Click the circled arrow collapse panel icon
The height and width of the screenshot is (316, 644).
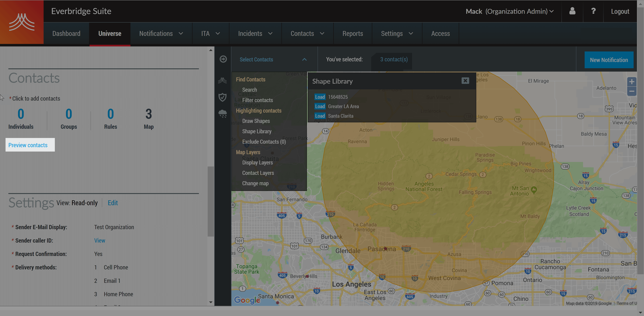click(223, 59)
